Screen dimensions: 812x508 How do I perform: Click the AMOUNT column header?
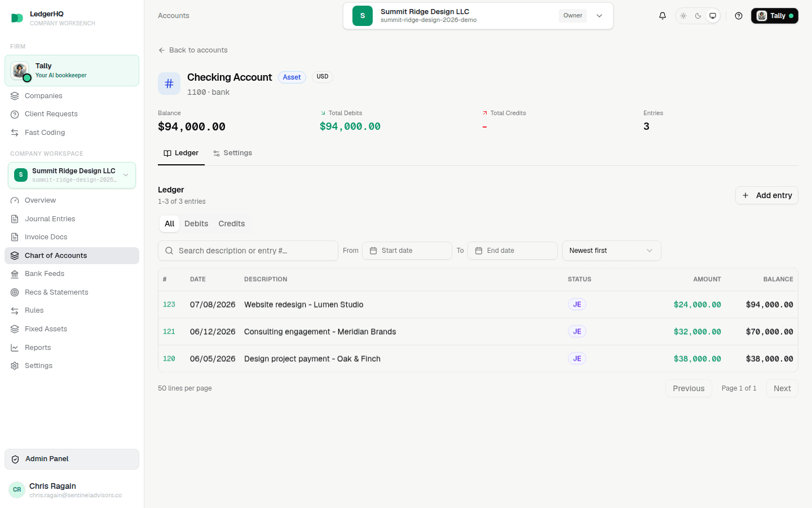pyautogui.click(x=707, y=279)
